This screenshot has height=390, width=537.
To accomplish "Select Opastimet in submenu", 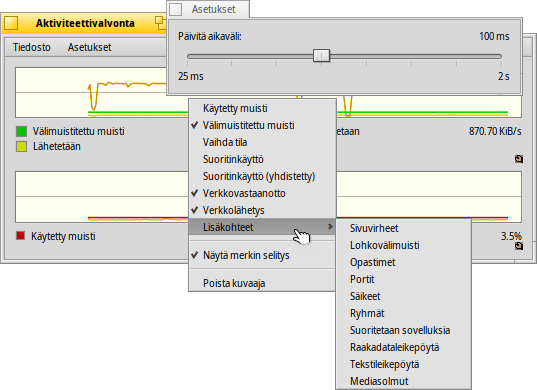I will pyautogui.click(x=403, y=263).
